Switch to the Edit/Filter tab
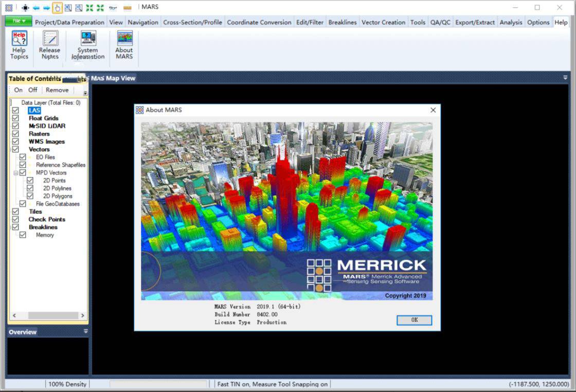Image resolution: width=576 pixels, height=392 pixels. [x=310, y=23]
